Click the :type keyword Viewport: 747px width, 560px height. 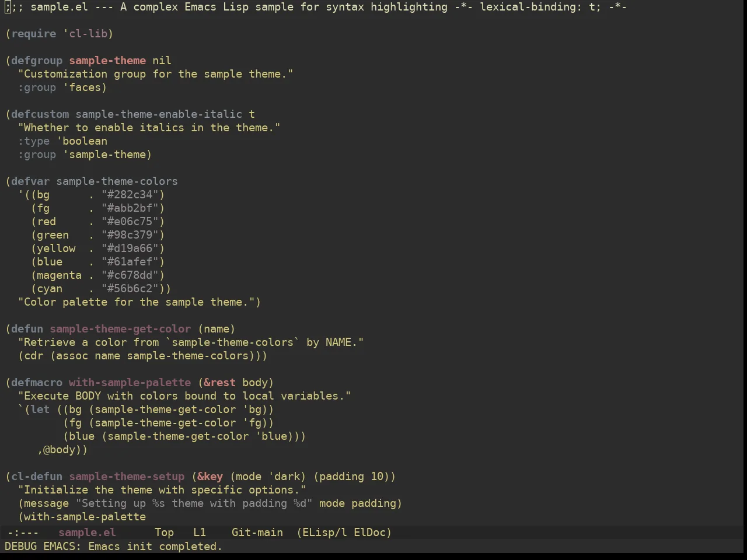coord(34,141)
